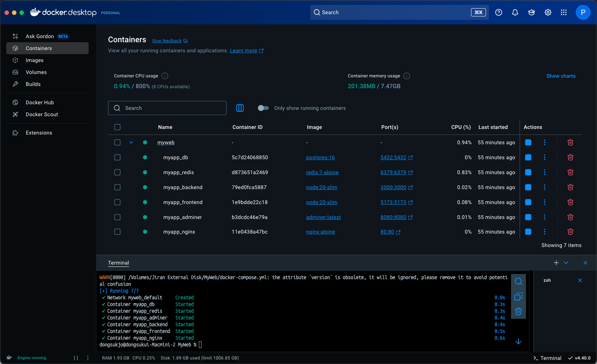Open more actions for myweb row

(545, 142)
